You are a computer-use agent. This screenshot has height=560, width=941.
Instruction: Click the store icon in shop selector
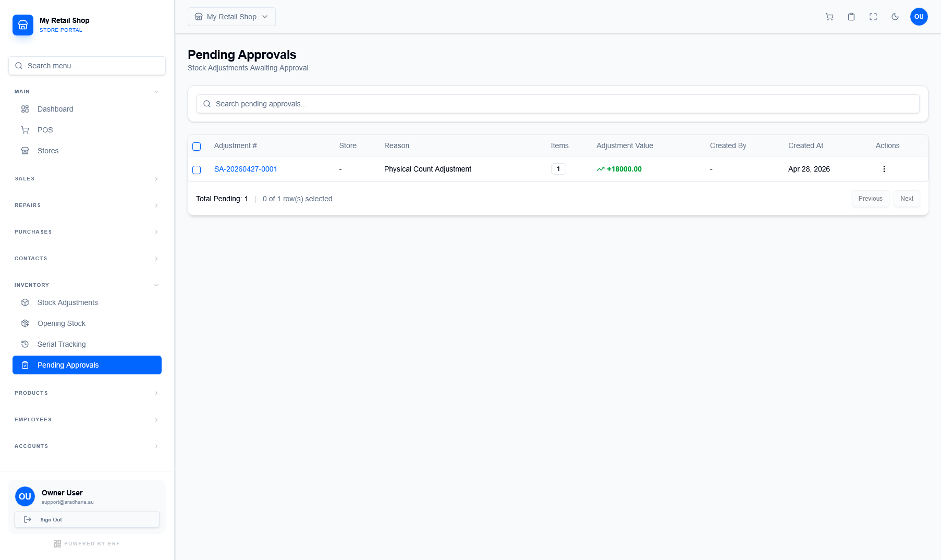pos(199,17)
